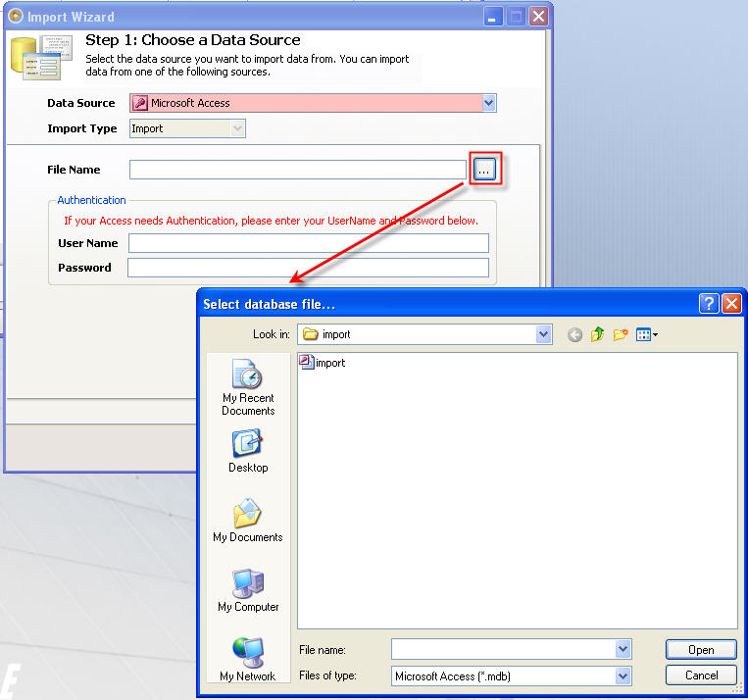Open My Recent Documents in places bar
The image size is (748, 700).
[248, 387]
